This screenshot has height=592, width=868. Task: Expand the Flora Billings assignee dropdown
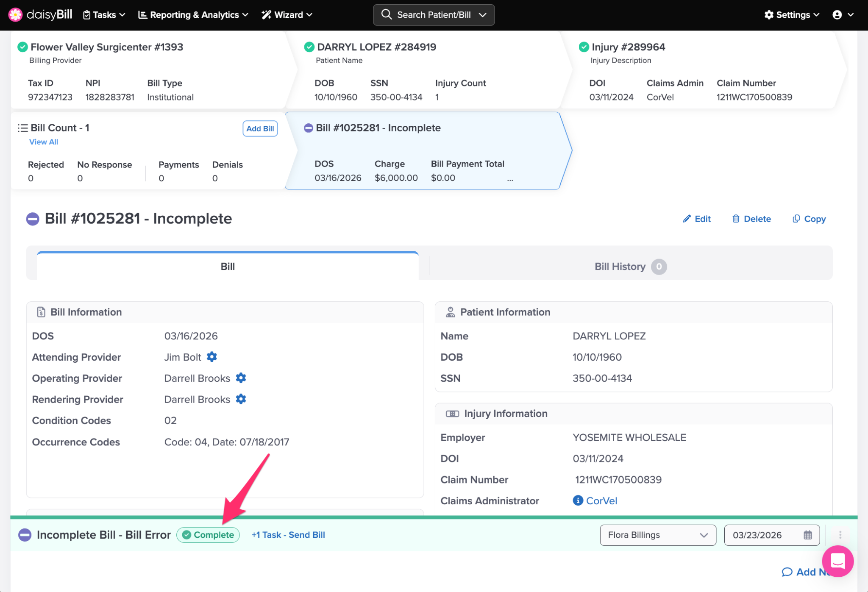[x=657, y=535]
